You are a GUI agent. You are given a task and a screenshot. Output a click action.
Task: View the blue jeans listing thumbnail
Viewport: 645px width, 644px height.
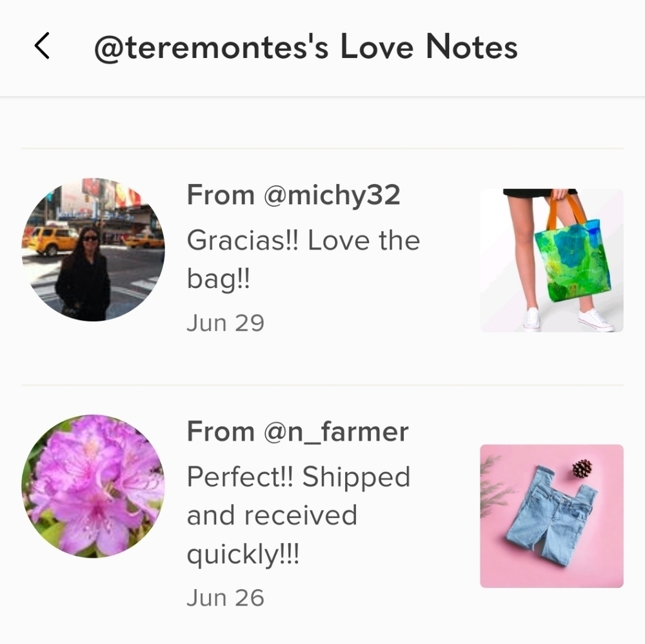coord(551,516)
